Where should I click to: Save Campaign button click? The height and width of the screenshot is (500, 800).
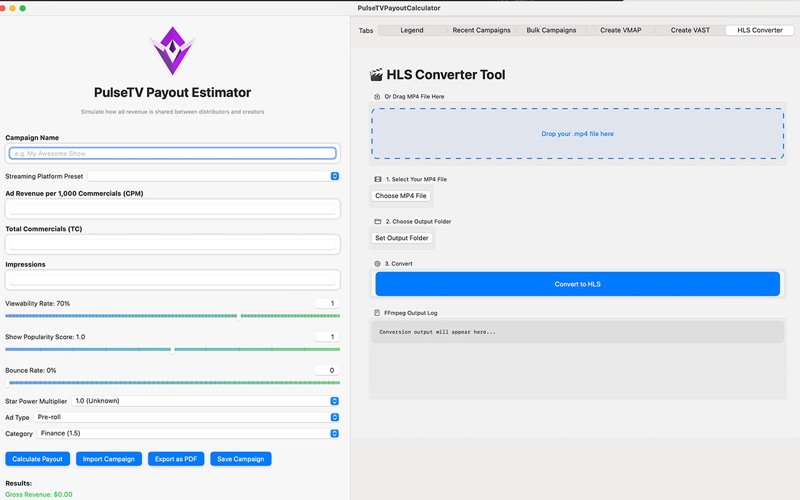[x=241, y=459]
